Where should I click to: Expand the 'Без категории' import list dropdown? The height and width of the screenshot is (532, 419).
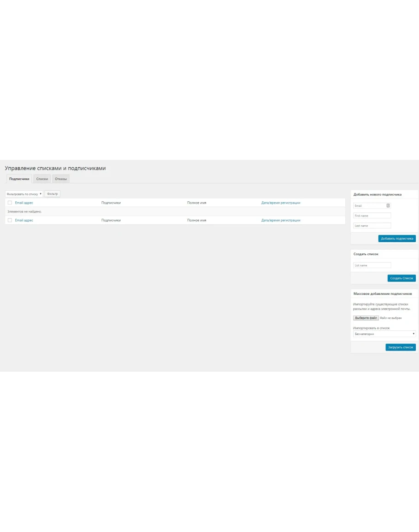[x=384, y=334]
